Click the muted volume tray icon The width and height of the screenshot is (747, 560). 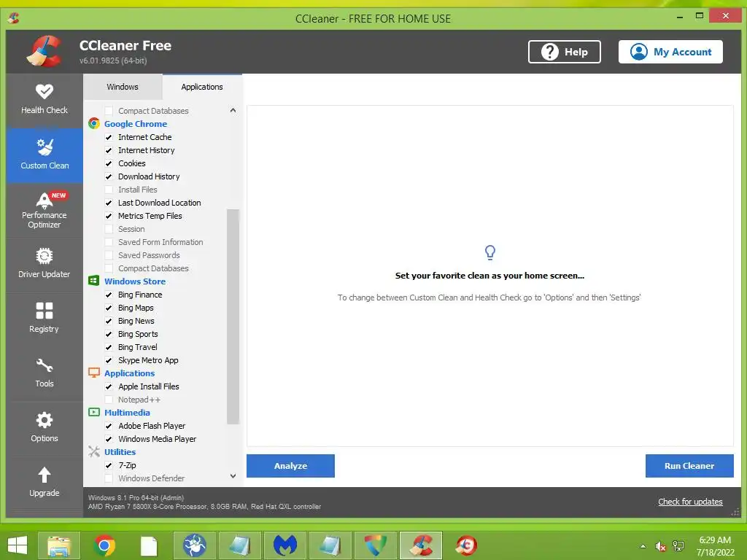coord(660,546)
